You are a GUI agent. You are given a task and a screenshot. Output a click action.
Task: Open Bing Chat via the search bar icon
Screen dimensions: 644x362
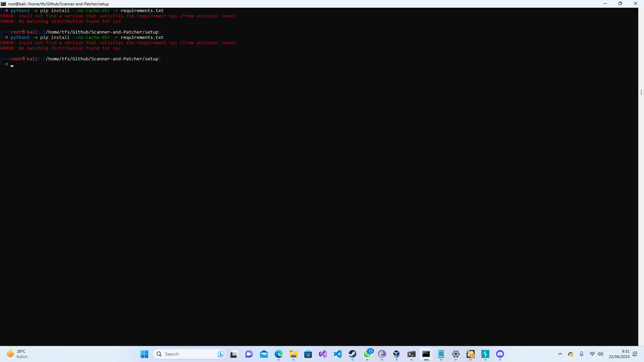[x=221, y=354]
